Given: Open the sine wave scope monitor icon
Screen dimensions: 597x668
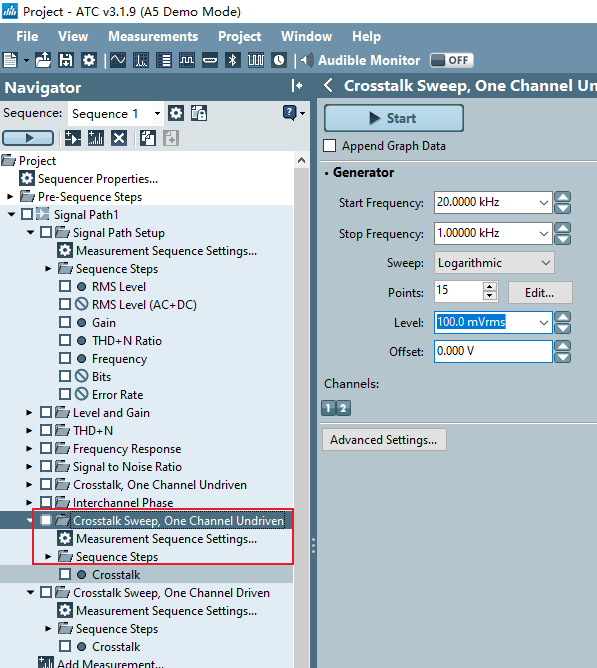Looking at the screenshot, I should click(118, 60).
